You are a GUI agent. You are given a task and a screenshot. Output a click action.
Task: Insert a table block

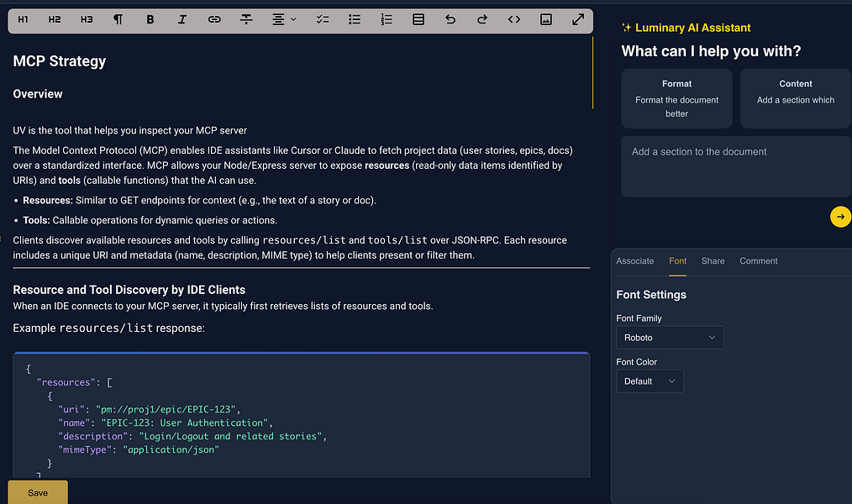pyautogui.click(x=418, y=19)
